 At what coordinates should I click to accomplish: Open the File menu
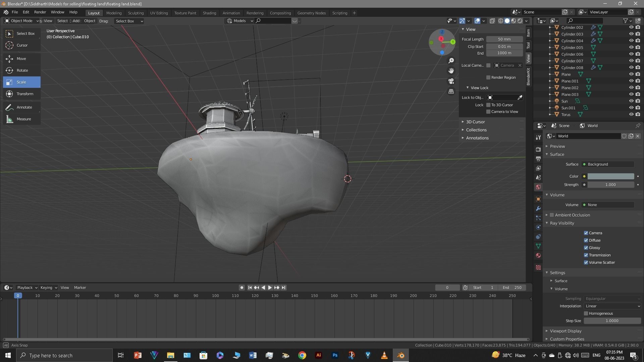pos(15,12)
